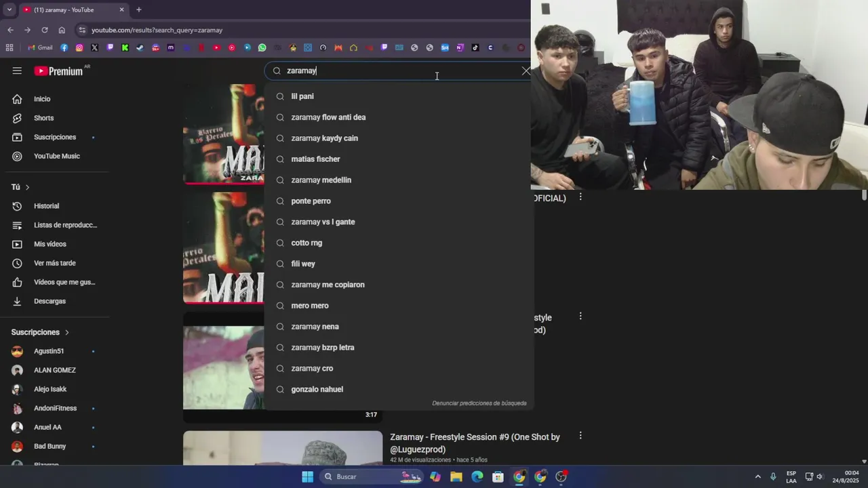The height and width of the screenshot is (488, 868).
Task: Select 'zaramay me copiaron' suggestion
Action: 399,285
